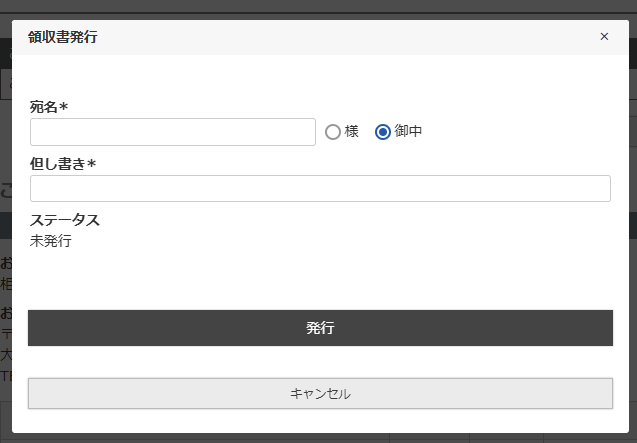
Task: Click the 宛名 field label
Action: pos(44,107)
